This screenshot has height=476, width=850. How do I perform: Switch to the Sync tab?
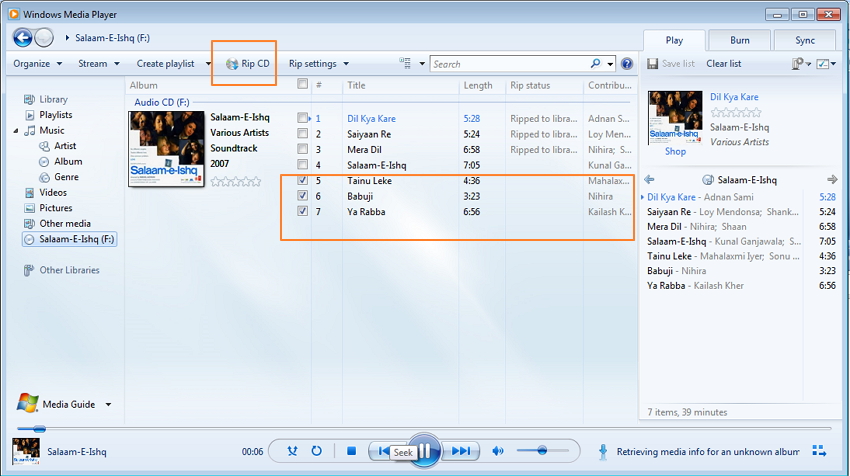(805, 41)
